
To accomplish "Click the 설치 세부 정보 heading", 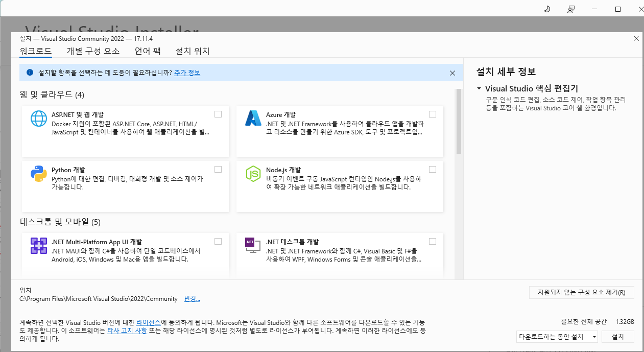I will tap(506, 72).
